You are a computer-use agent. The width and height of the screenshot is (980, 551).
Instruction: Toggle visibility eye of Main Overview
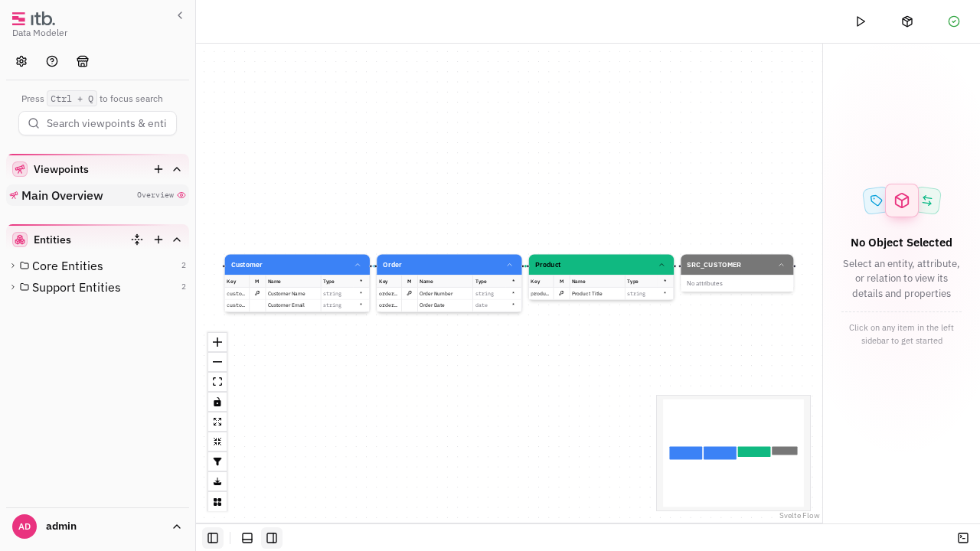click(181, 195)
